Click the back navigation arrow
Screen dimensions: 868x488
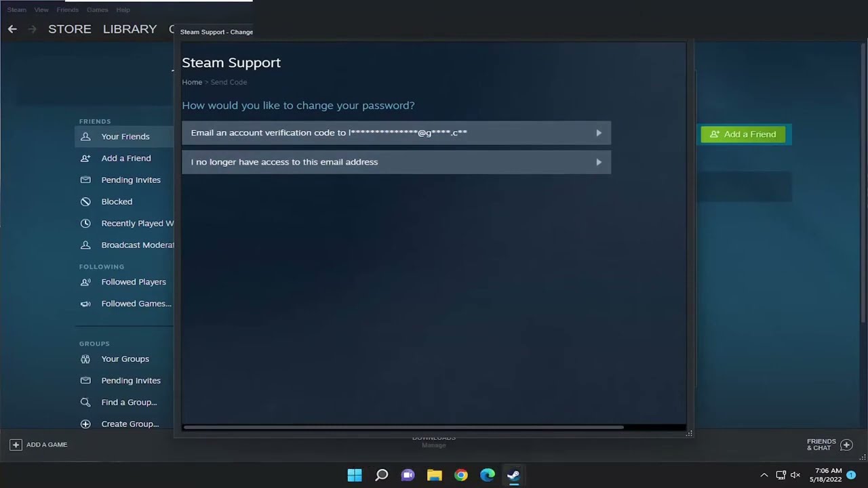pos(12,28)
